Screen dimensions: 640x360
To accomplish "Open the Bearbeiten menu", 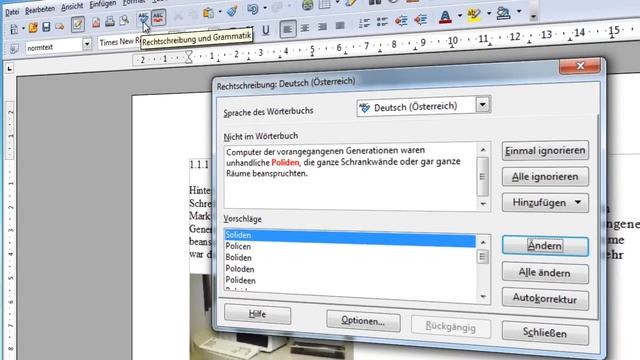I will [40, 10].
